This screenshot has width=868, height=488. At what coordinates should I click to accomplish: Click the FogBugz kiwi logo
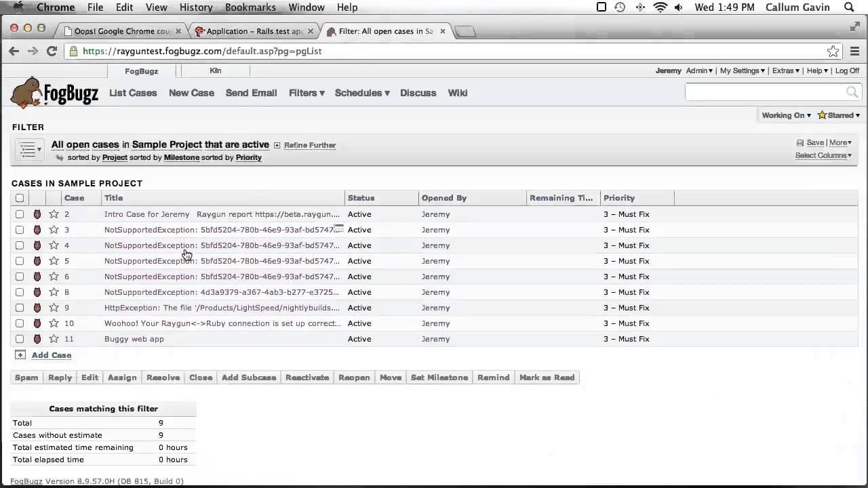click(x=54, y=93)
